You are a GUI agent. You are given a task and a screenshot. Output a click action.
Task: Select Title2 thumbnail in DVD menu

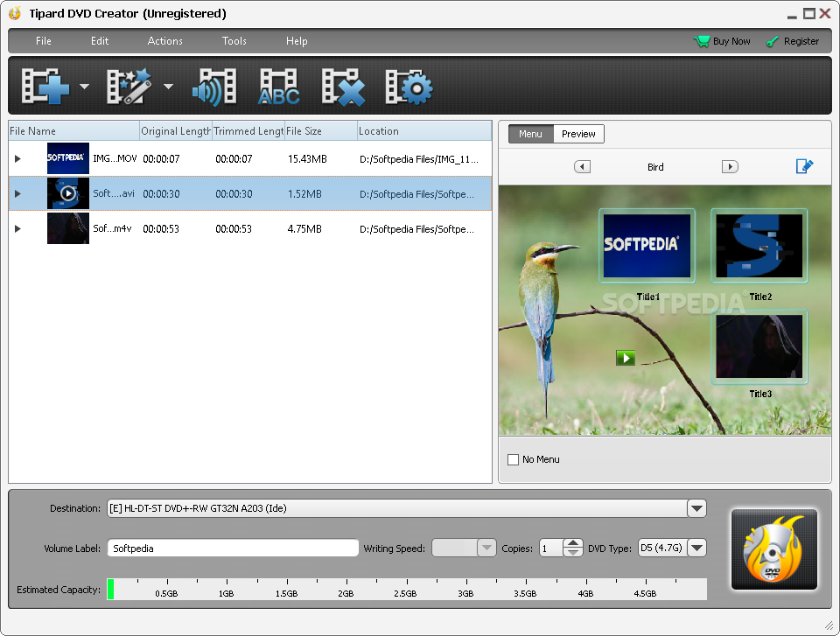coord(759,246)
